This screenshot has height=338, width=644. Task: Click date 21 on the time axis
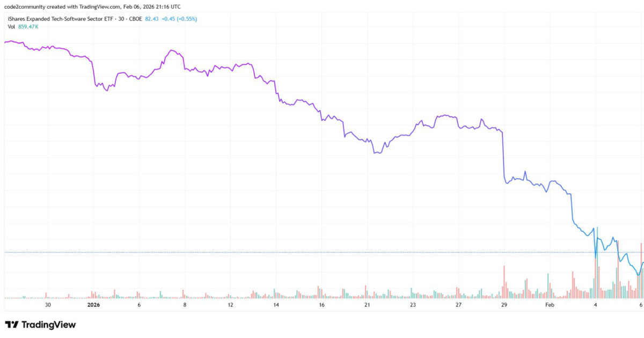pos(367,305)
